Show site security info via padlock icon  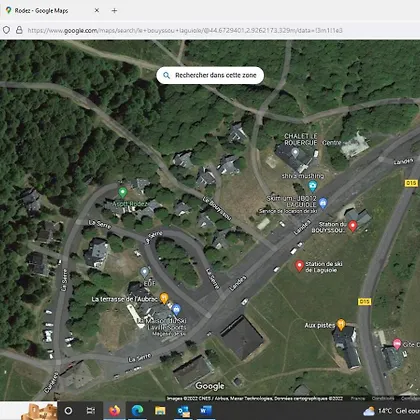pyautogui.click(x=19, y=30)
